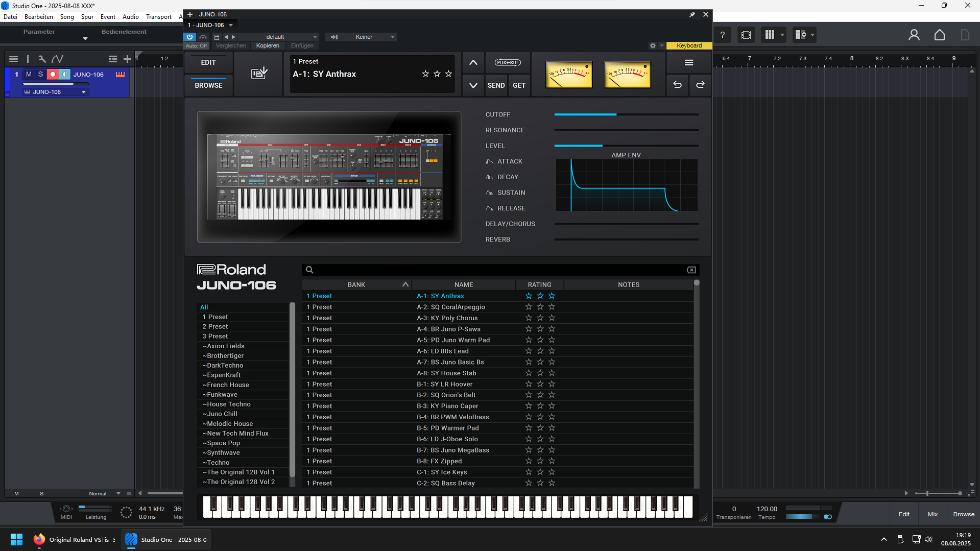This screenshot has height=551, width=980.
Task: Toggle the metronome switch near tempo
Action: [x=828, y=517]
